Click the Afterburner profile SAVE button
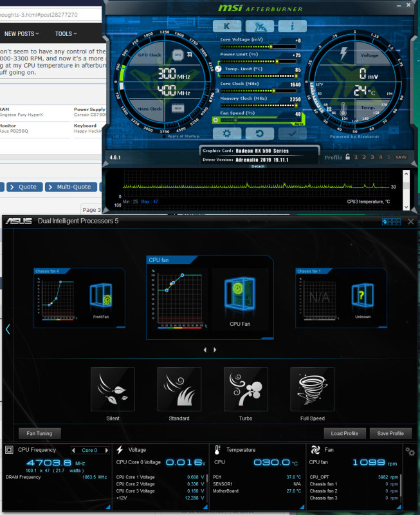The height and width of the screenshot is (515, 420). (401, 157)
